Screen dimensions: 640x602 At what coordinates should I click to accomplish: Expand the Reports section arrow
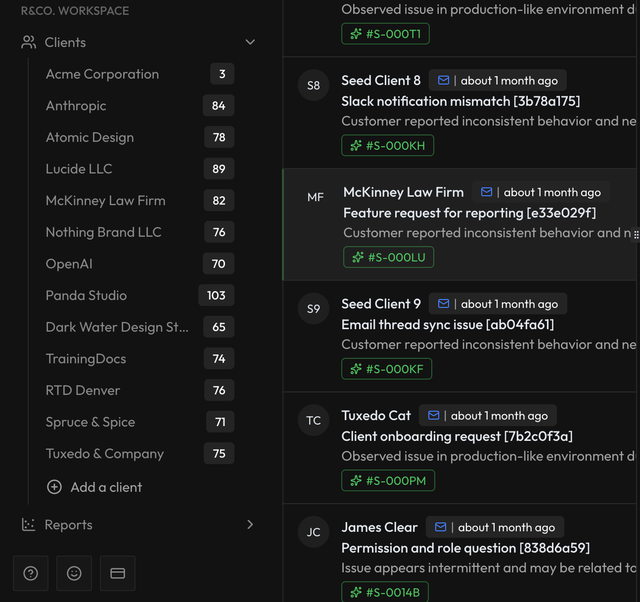pyautogui.click(x=250, y=524)
